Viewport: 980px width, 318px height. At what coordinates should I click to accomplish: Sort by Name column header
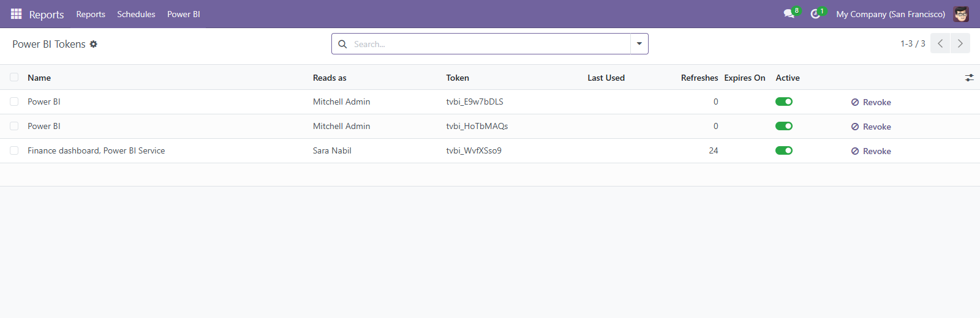(39, 78)
